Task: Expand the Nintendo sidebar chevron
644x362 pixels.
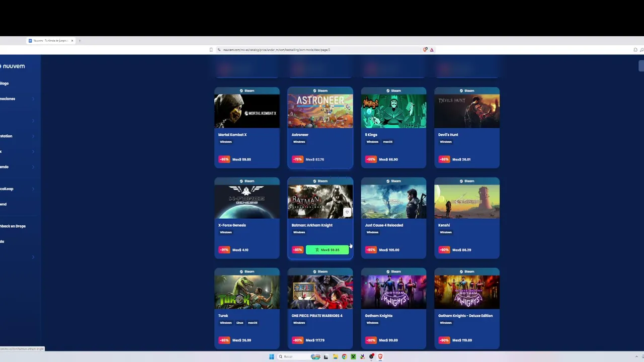Action: tap(33, 167)
